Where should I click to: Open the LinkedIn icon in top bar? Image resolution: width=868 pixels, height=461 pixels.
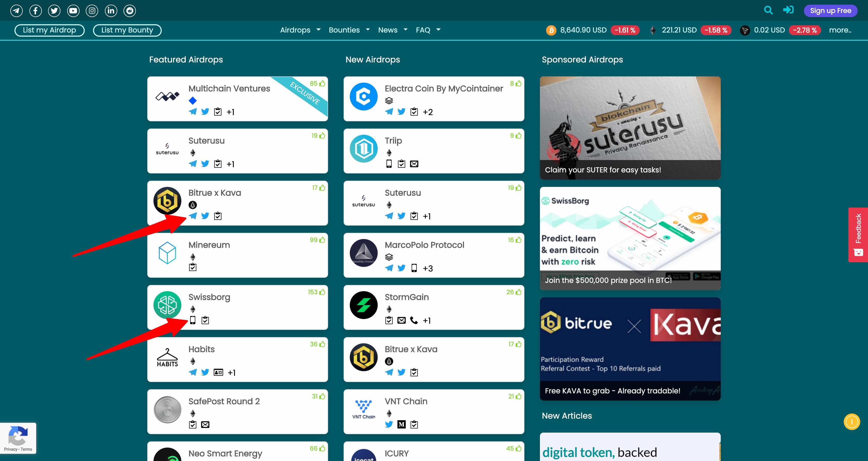111,11
